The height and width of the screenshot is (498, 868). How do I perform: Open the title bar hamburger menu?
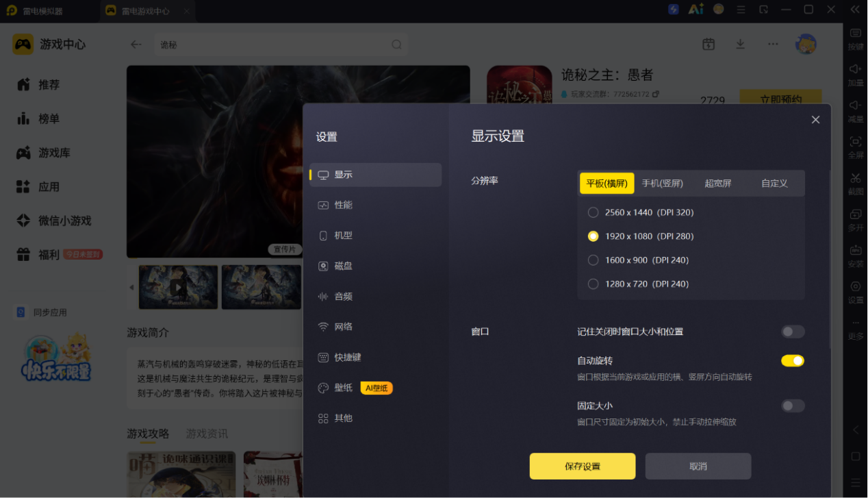coord(741,10)
